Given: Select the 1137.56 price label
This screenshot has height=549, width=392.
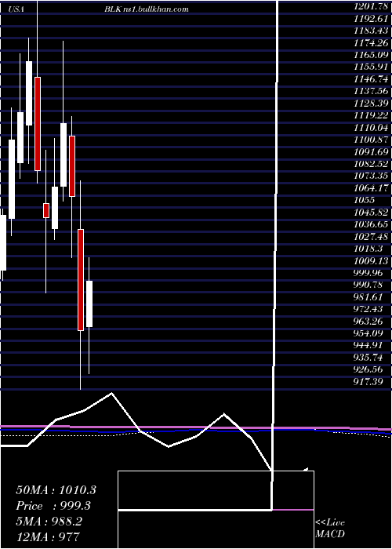Looking at the screenshot, I should (x=371, y=91).
